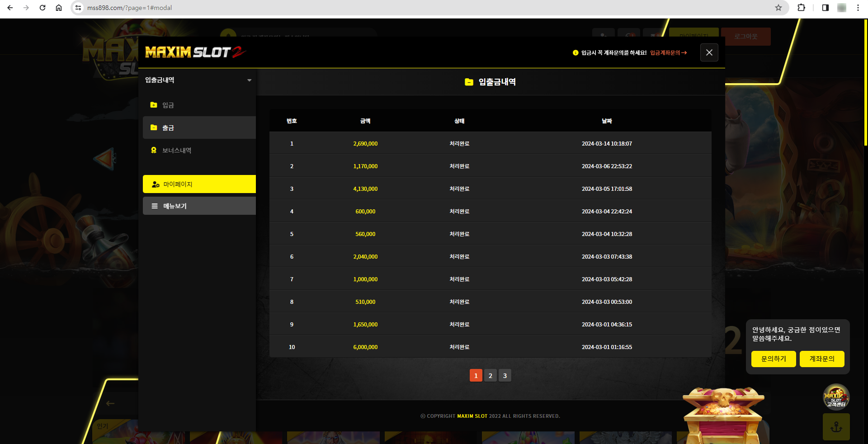The image size is (868, 444).
Task: Open the Chrome three-dot menu
Action: click(x=858, y=8)
